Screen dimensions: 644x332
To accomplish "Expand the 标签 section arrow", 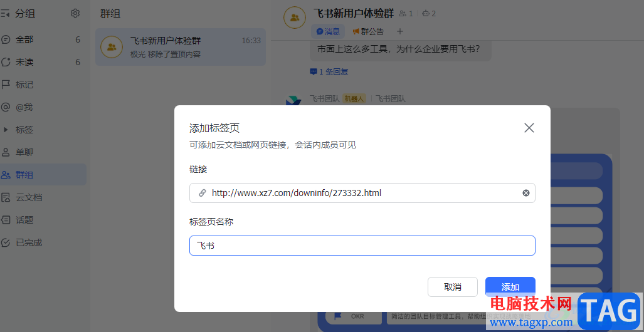I will (6, 130).
